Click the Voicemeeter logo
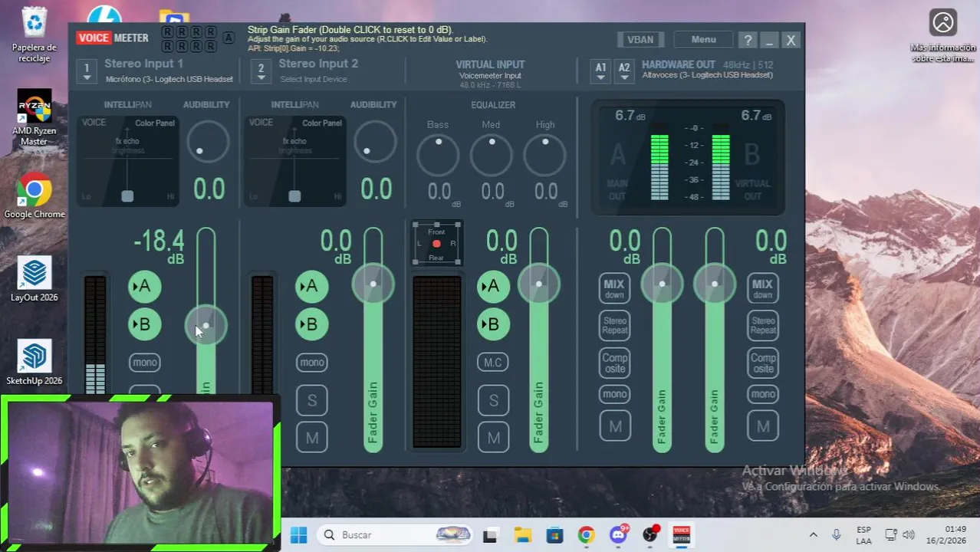 113,38
